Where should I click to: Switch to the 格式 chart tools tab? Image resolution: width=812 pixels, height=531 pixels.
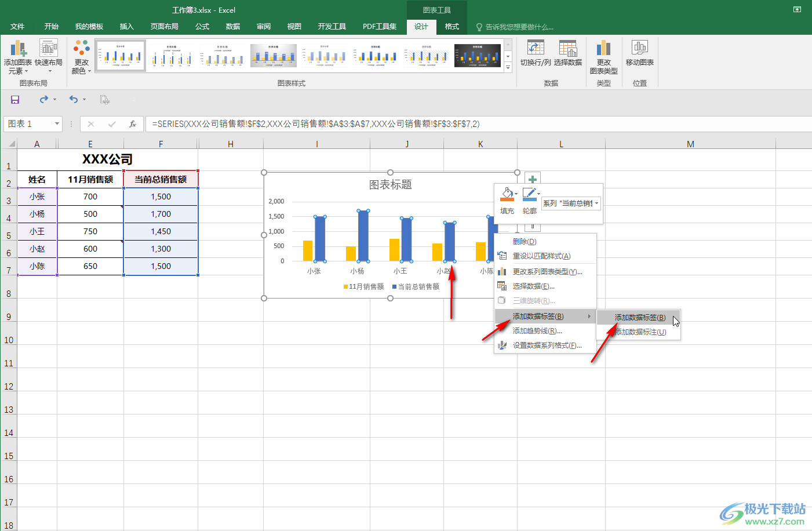tap(452, 27)
